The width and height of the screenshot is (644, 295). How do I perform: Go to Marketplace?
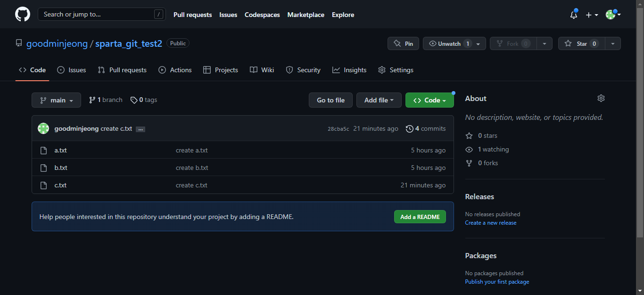306,15
